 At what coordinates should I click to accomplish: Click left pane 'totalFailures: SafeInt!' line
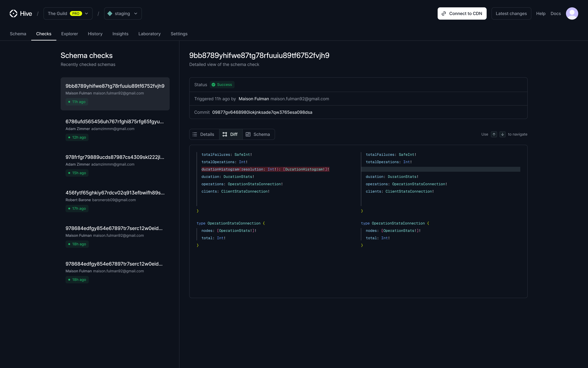[226, 155]
